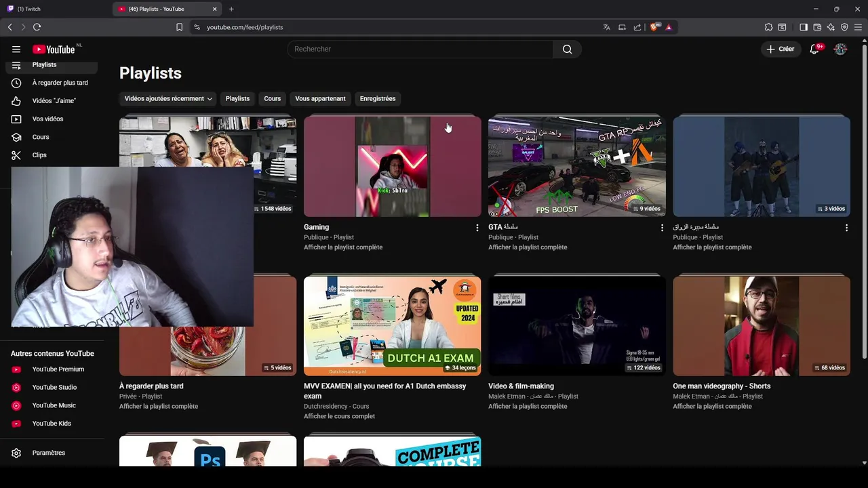Select the Enregistrées filter chip
Screen dimensions: 868x488
click(x=378, y=99)
